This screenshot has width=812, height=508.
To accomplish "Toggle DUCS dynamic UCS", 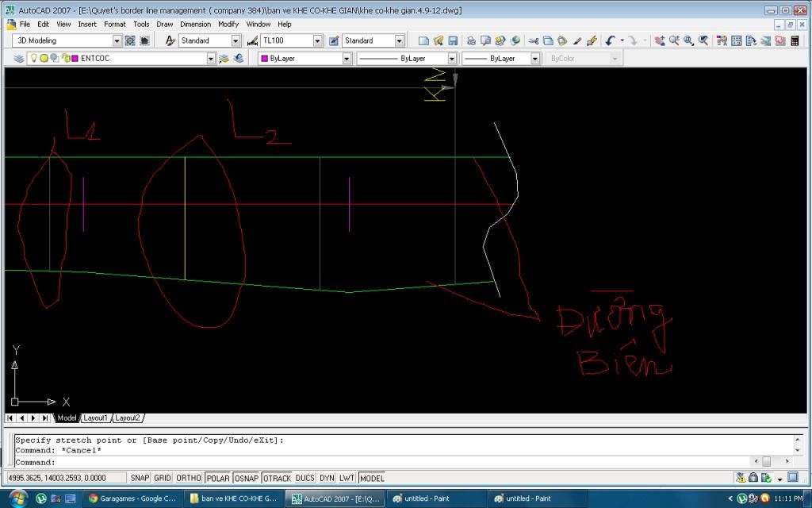I will point(305,478).
